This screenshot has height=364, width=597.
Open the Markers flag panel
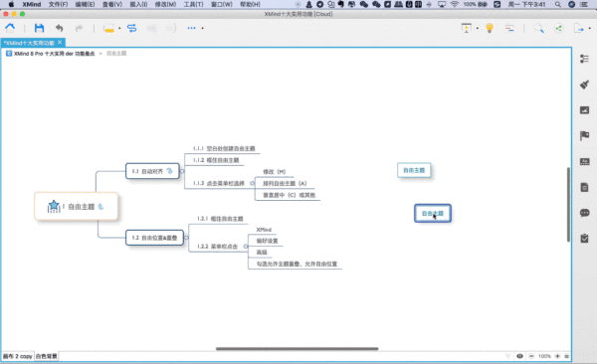[584, 136]
